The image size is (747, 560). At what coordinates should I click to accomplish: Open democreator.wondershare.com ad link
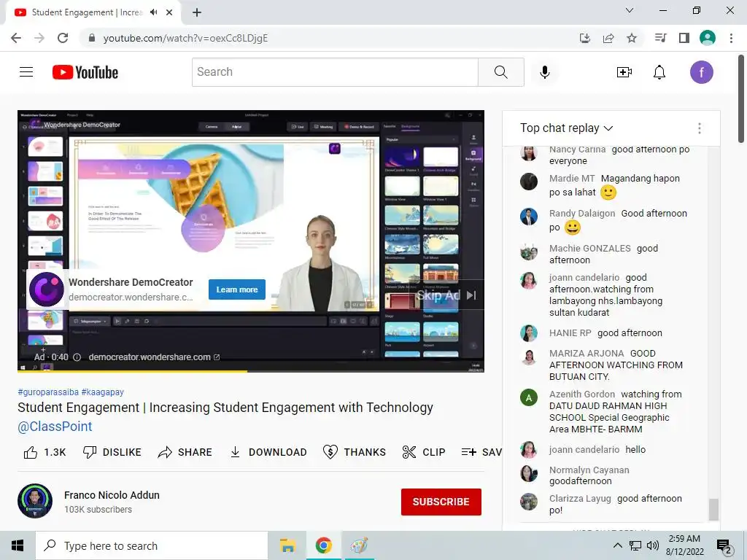154,357
